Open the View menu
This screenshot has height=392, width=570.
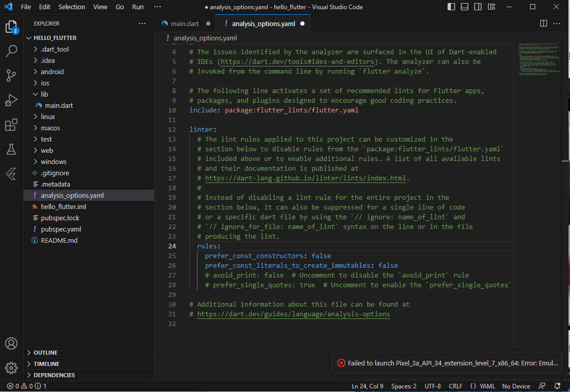(100, 7)
